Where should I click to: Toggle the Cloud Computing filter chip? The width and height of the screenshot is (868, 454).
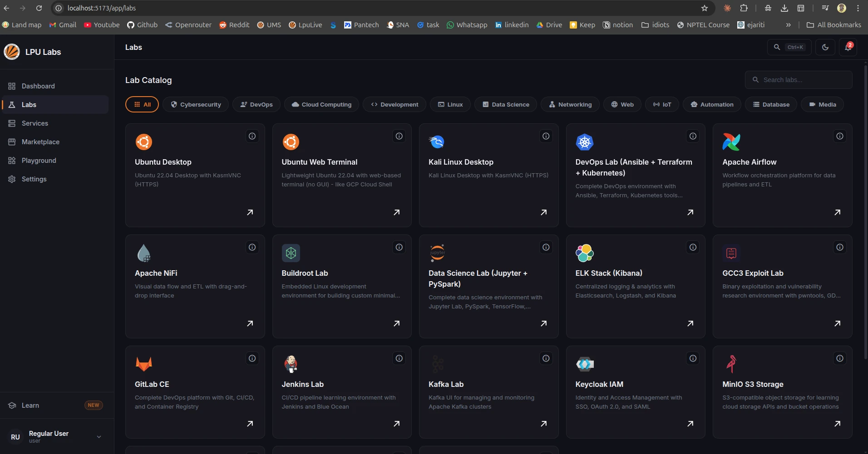click(321, 104)
